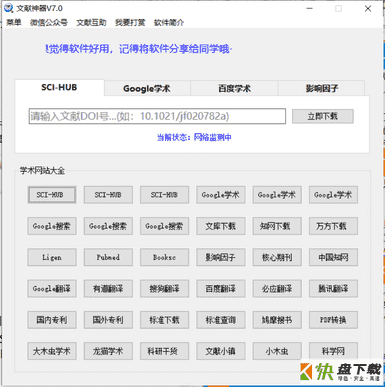
Task: Open the 国外专利 button
Action: 108,320
